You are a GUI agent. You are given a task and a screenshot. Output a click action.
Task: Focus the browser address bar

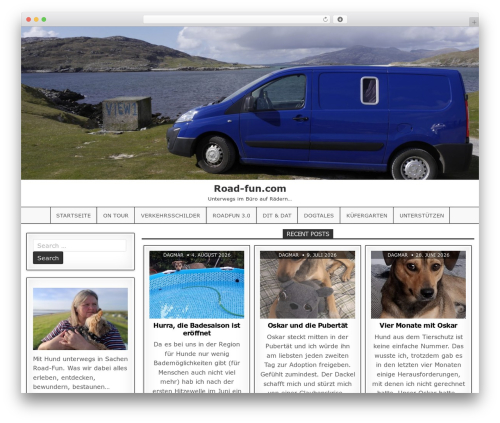[237, 19]
